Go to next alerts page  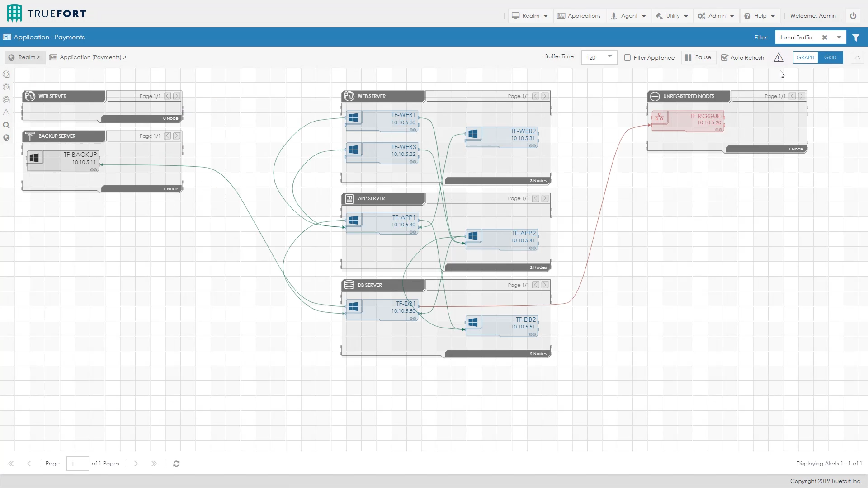coord(136,464)
